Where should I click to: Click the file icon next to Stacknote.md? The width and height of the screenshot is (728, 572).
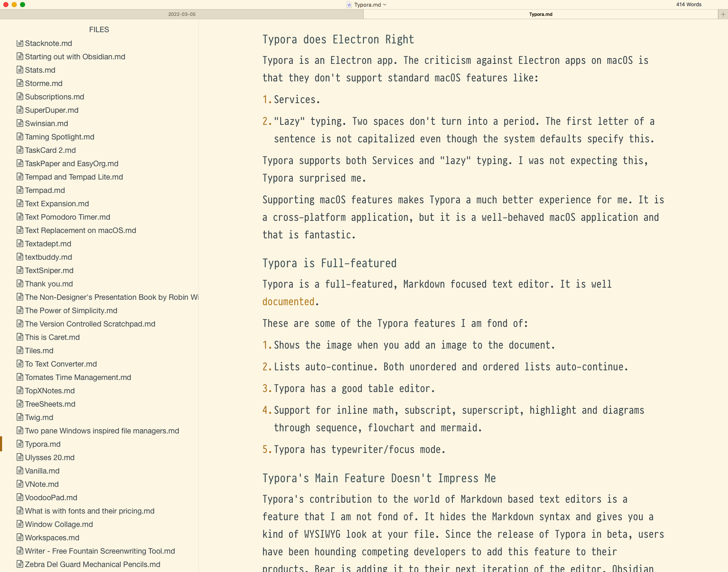click(20, 43)
